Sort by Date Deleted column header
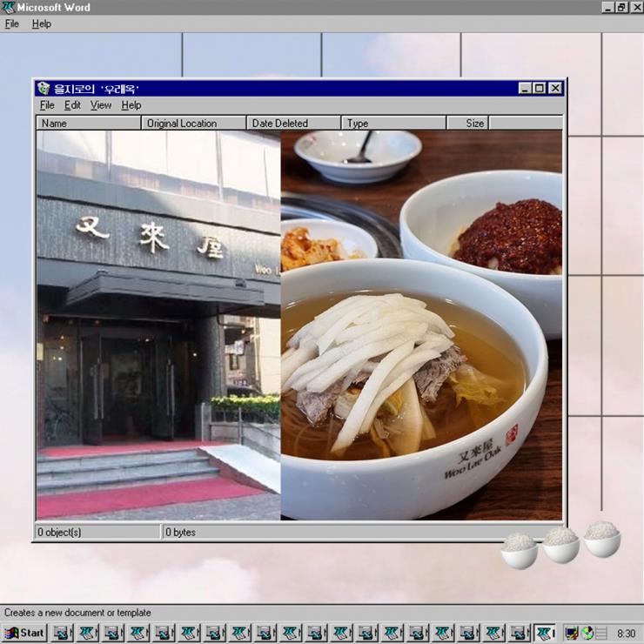This screenshot has width=644, height=644. 293,124
